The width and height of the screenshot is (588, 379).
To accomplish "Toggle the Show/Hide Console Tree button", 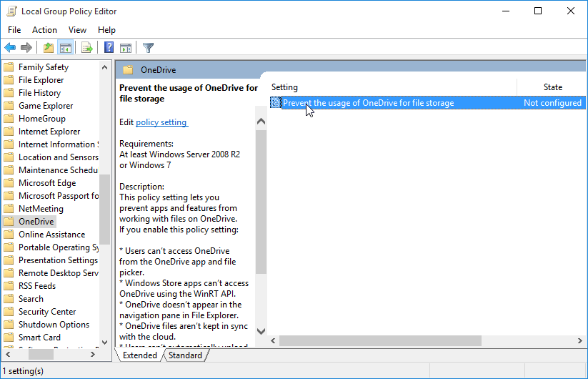I will tap(66, 48).
